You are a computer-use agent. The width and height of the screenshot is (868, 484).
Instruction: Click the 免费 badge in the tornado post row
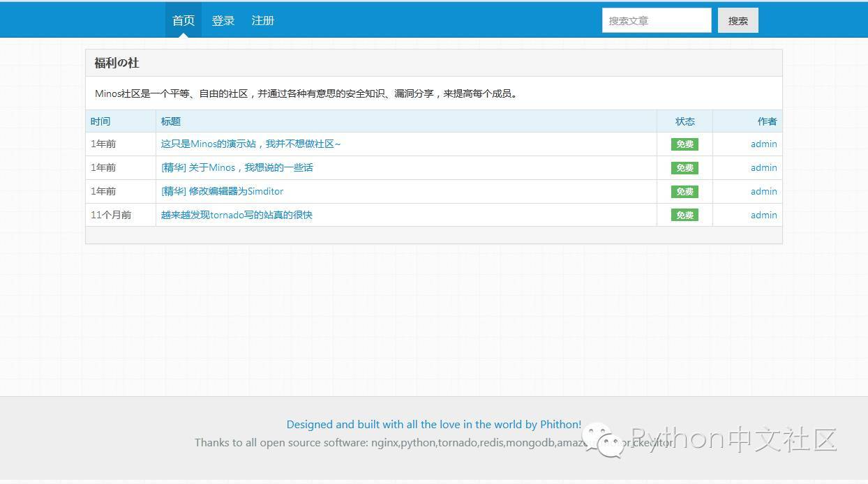pyautogui.click(x=684, y=215)
